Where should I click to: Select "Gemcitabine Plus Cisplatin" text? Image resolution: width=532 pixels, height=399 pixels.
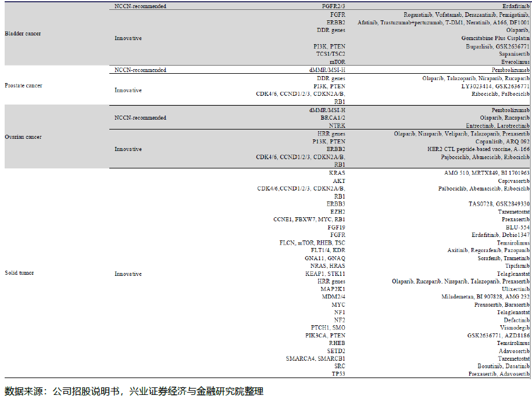point(495,38)
